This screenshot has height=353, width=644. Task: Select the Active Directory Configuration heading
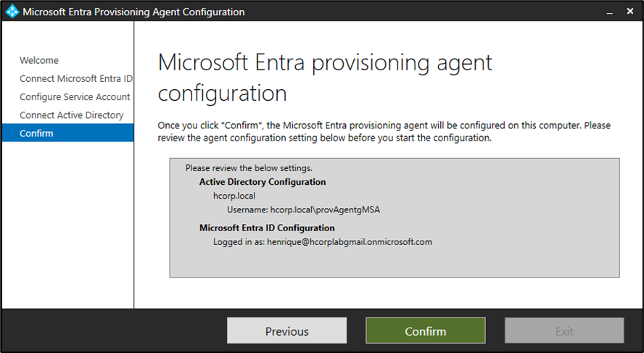263,182
